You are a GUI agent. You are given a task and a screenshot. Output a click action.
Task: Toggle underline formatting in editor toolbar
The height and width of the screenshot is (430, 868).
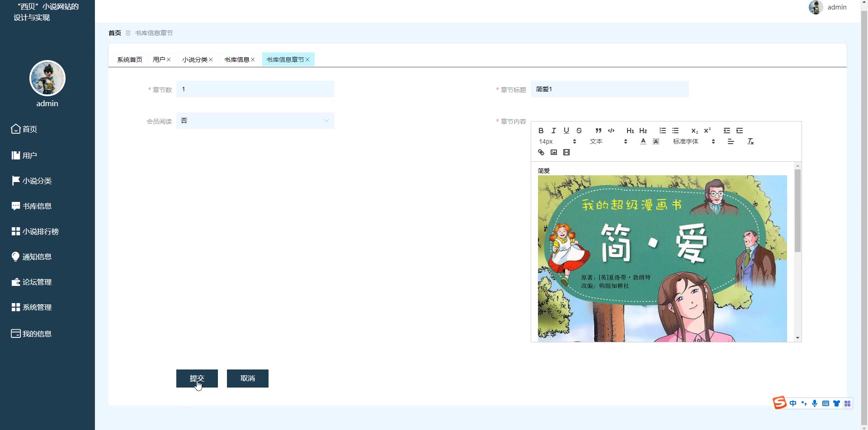point(566,131)
